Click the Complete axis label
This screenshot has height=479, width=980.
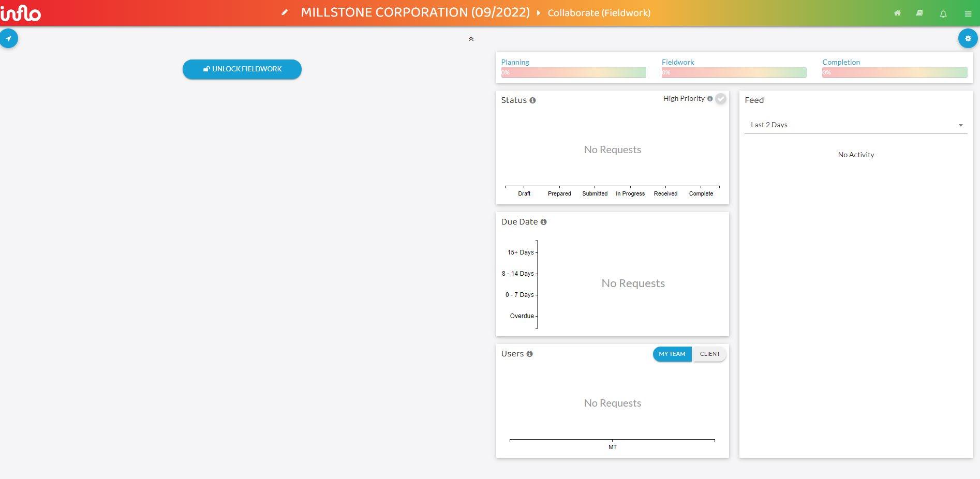tap(701, 193)
